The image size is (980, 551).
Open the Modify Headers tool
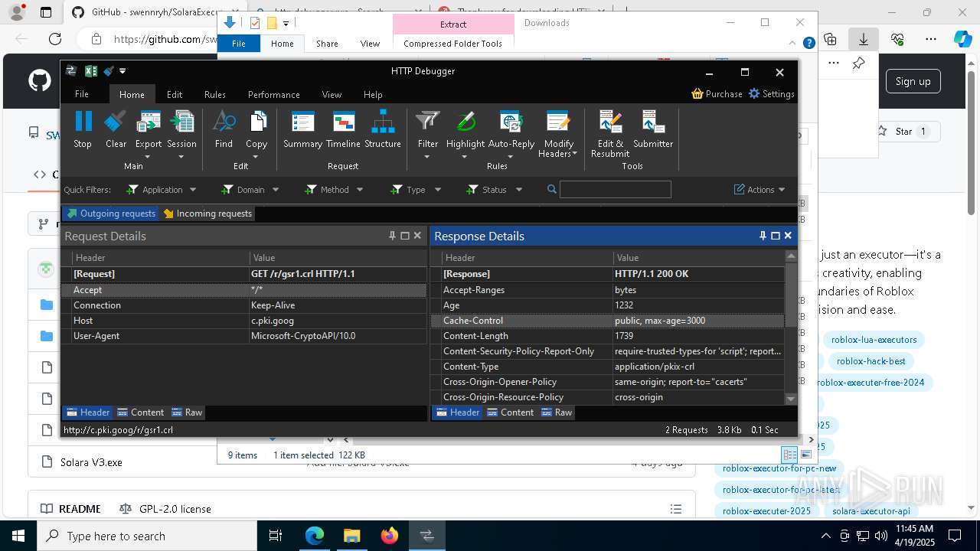[x=558, y=133]
